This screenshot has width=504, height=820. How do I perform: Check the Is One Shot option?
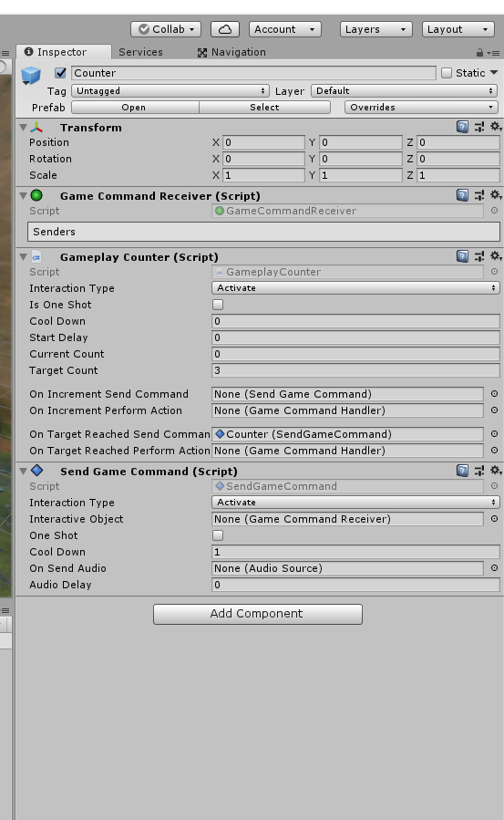coord(218,305)
